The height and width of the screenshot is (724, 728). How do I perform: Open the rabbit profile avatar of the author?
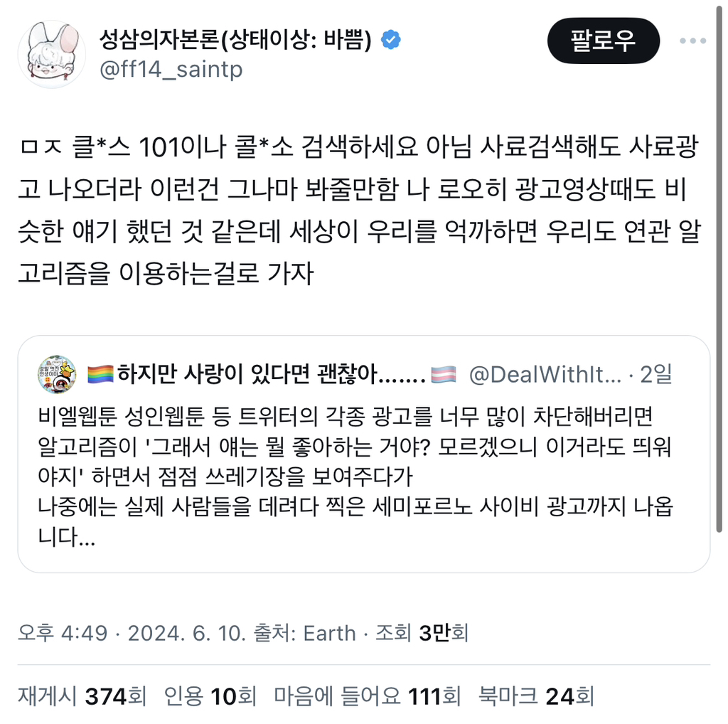point(51,54)
